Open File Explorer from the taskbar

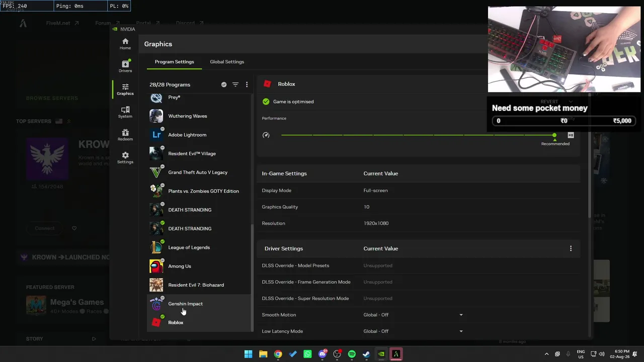(263, 354)
